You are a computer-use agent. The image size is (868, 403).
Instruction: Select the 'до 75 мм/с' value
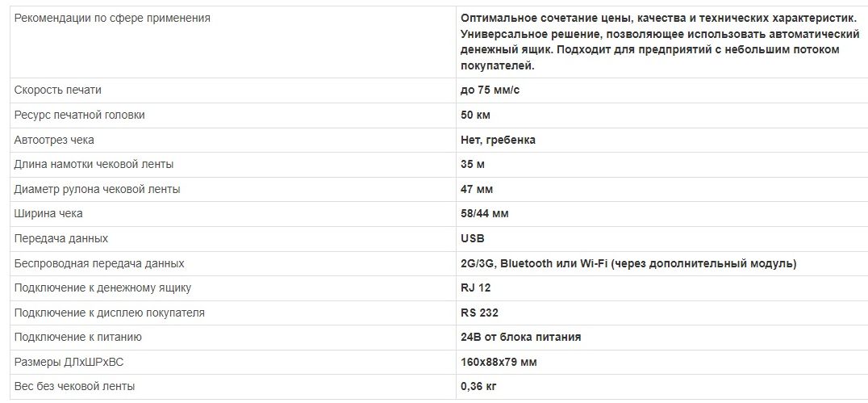point(490,90)
